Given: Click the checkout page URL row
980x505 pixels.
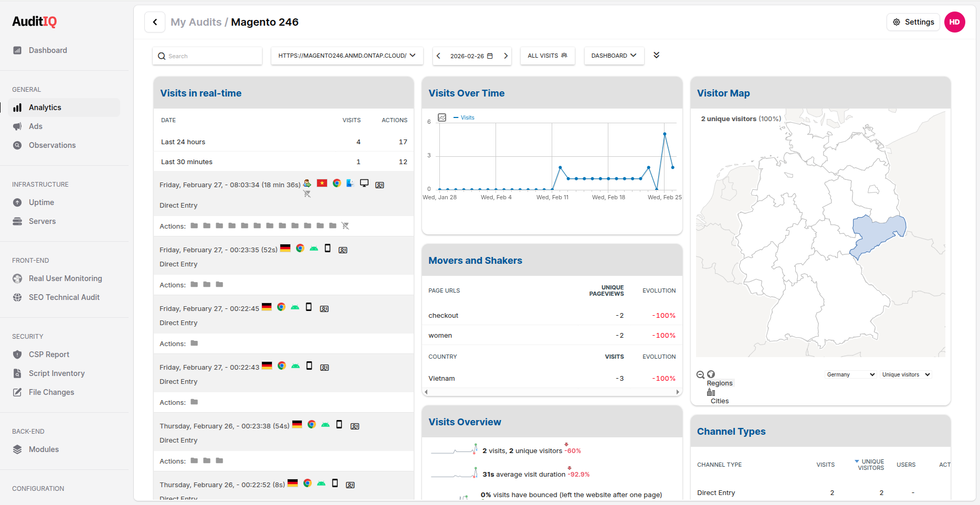Looking at the screenshot, I should 552,316.
